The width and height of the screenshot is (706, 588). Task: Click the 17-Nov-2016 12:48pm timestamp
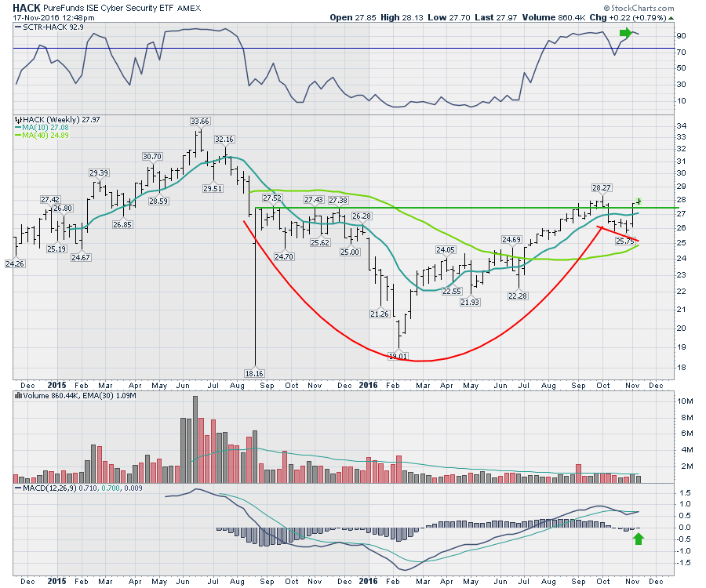click(53, 17)
